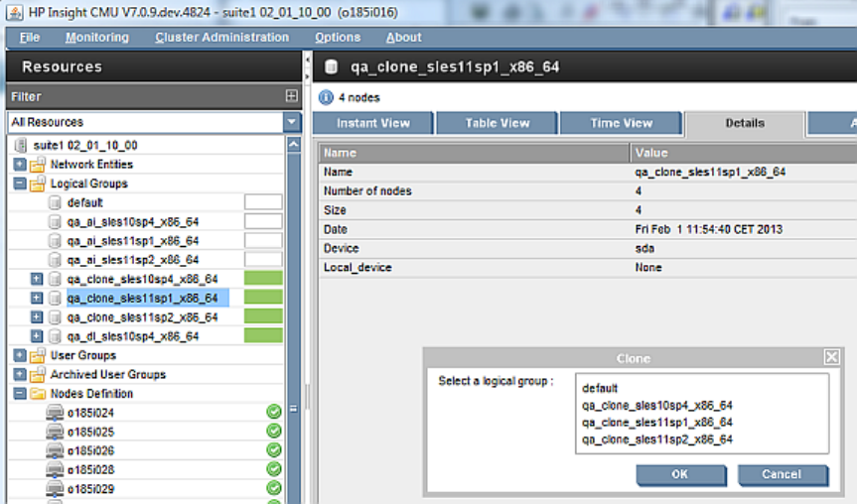Image resolution: width=857 pixels, height=504 pixels.
Task: Collapse the Logical Groups tree node
Action: (20, 184)
